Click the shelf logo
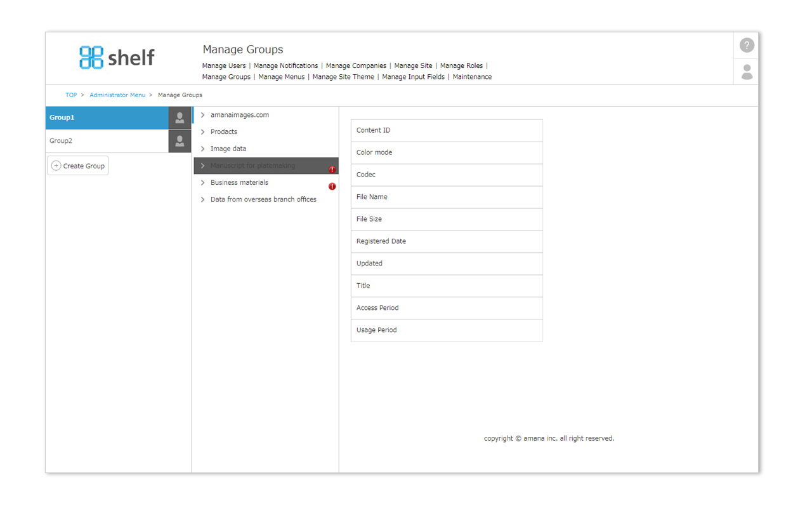812x508 pixels. coord(117,57)
